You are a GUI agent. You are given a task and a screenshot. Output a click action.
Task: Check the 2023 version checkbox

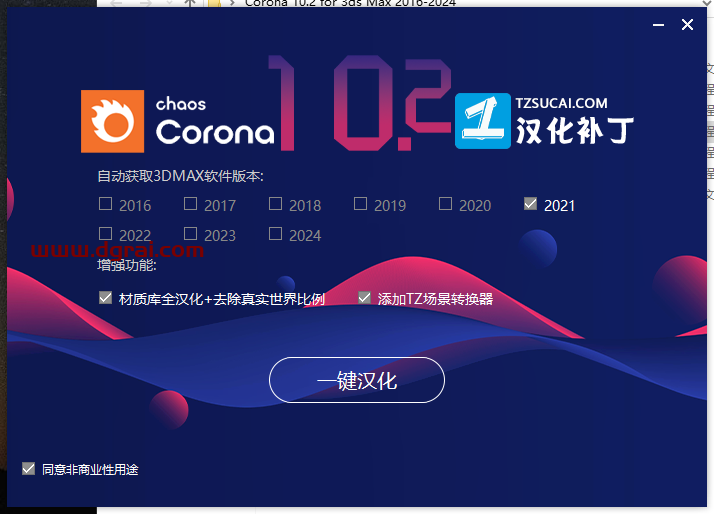pyautogui.click(x=190, y=234)
